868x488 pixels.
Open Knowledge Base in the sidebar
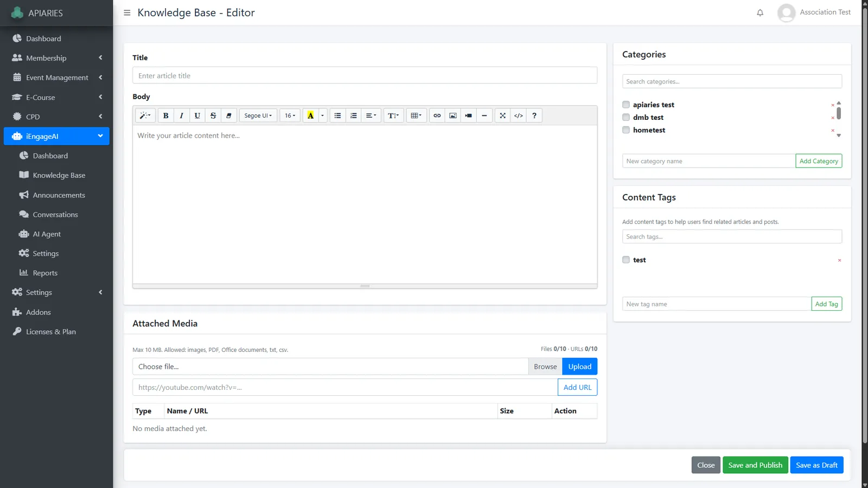pos(56,175)
